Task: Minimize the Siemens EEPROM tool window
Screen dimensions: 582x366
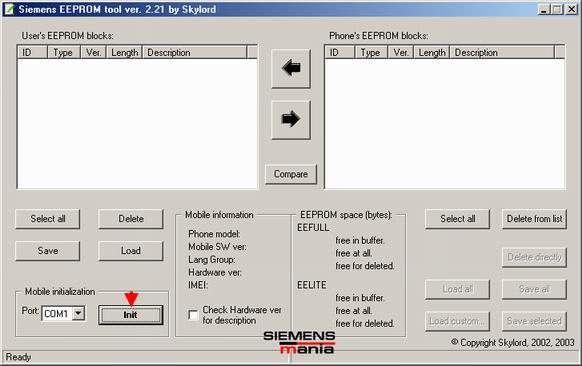Action: tap(544, 9)
